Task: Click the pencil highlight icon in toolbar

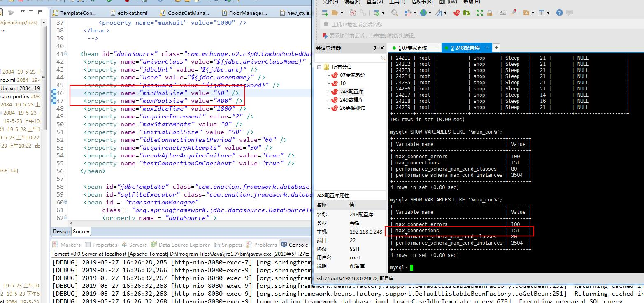Action: pyautogui.click(x=513, y=13)
